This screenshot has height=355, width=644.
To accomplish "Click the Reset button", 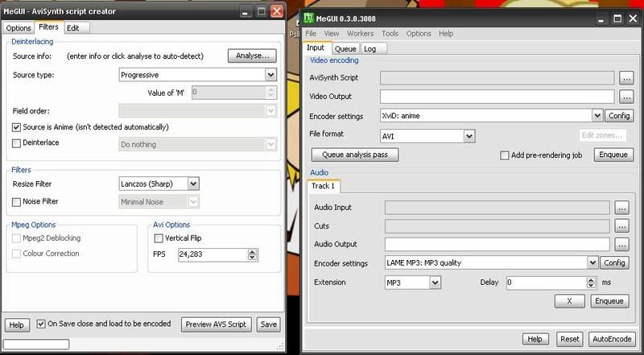I will click(x=570, y=339).
